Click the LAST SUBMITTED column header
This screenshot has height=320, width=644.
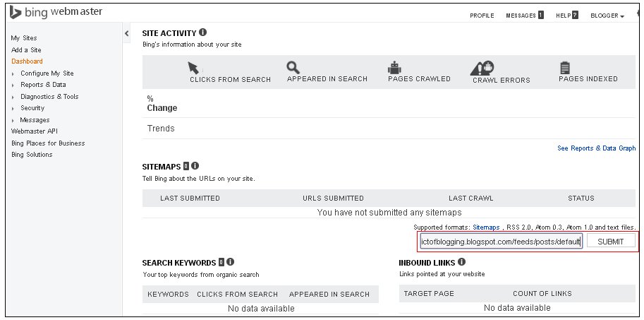coord(190,198)
